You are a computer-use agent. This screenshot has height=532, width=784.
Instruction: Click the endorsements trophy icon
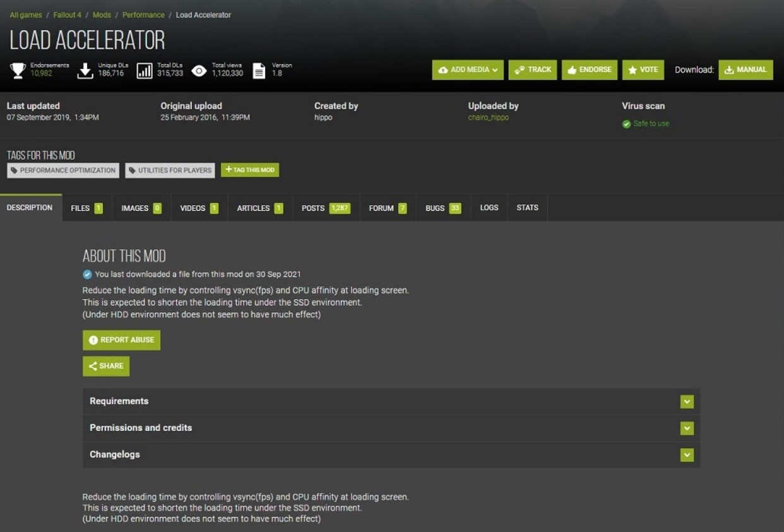[x=18, y=70]
